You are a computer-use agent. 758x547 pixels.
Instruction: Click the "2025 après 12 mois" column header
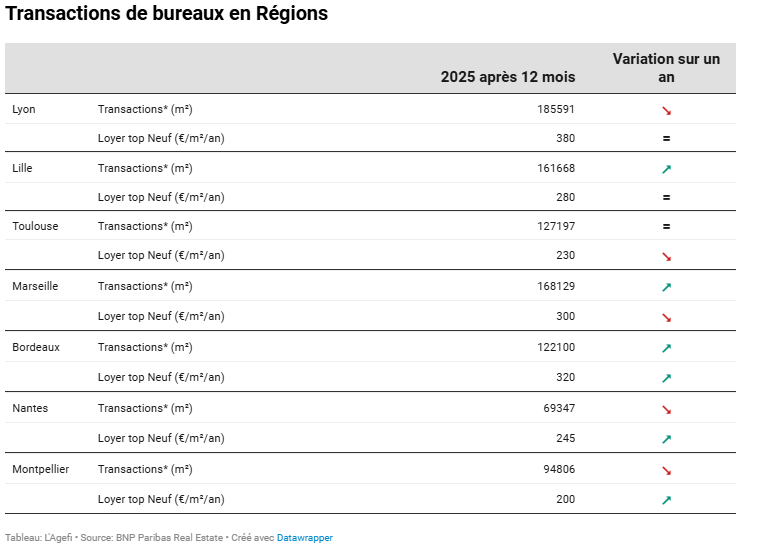tap(508, 77)
